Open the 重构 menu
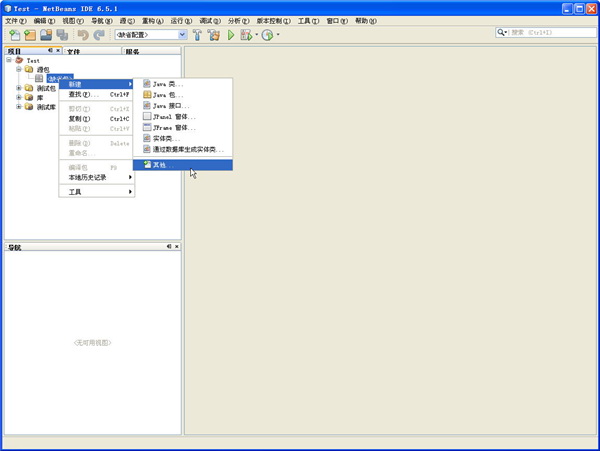The width and height of the screenshot is (600, 451). [153, 21]
